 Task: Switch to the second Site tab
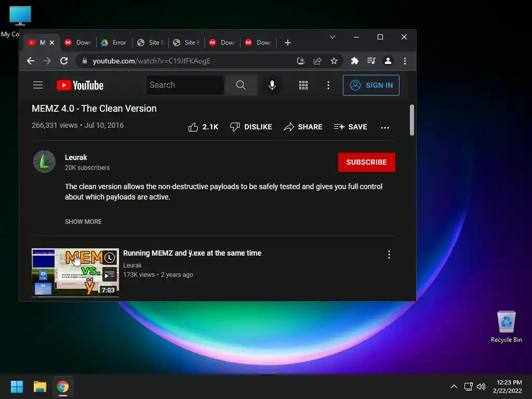coord(187,43)
